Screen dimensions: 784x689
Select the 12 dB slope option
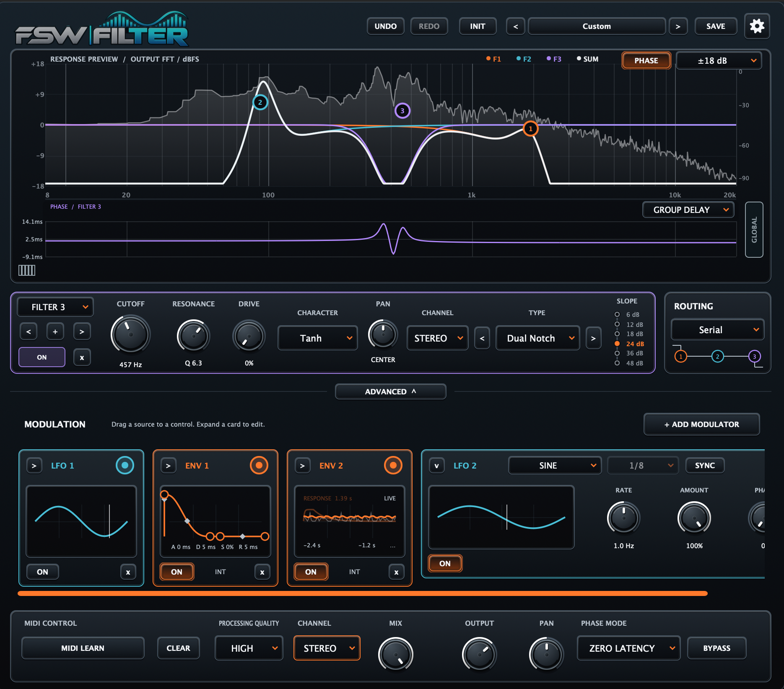tap(629, 324)
